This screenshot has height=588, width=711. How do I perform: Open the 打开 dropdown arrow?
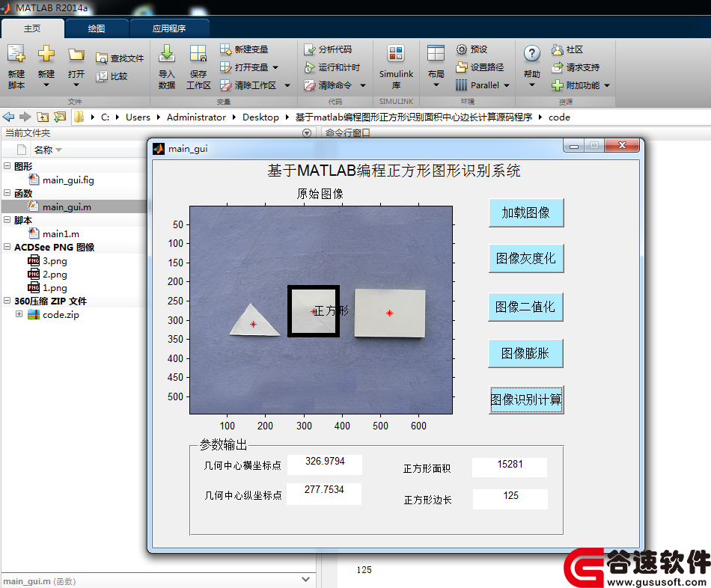76,85
